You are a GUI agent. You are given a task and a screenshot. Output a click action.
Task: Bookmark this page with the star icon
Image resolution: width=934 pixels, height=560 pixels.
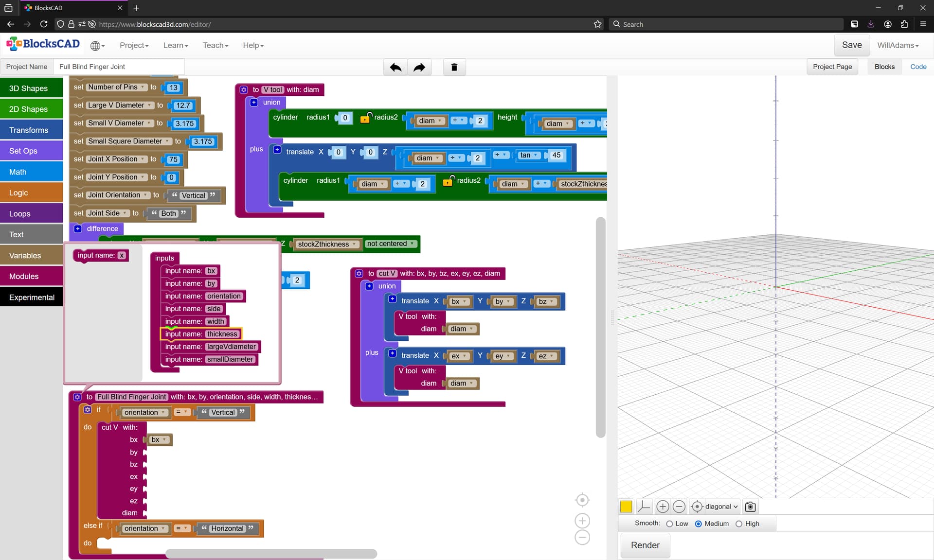(x=597, y=24)
